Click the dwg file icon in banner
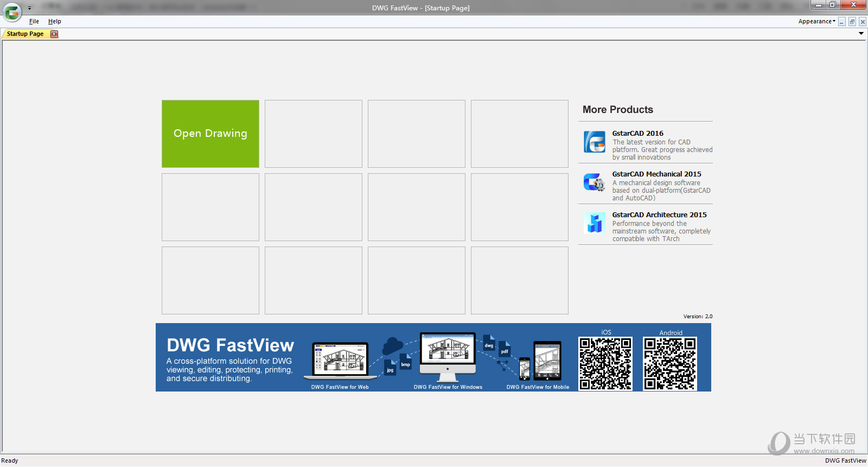 [x=489, y=343]
